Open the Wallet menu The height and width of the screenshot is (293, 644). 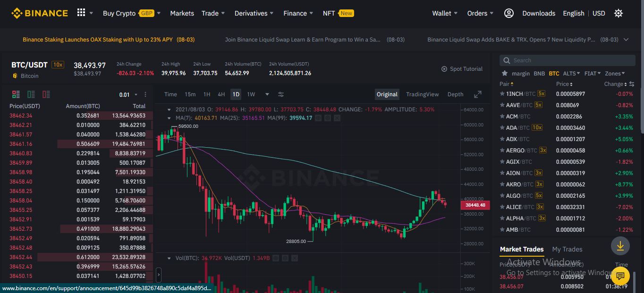pyautogui.click(x=445, y=13)
